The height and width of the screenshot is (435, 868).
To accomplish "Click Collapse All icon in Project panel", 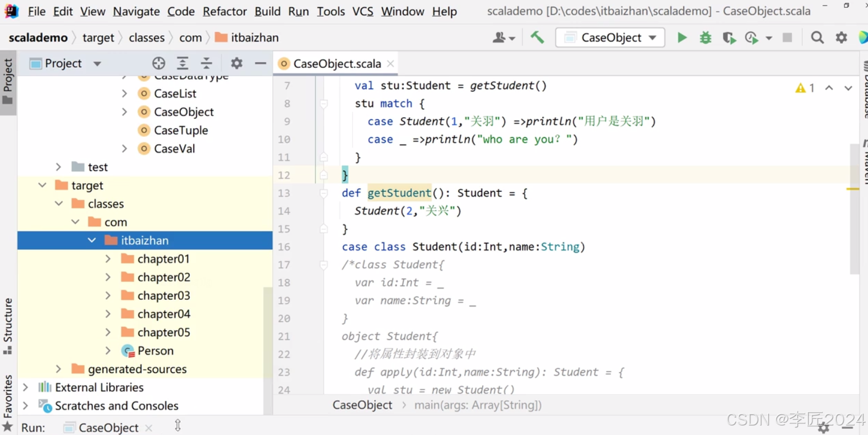I will pyautogui.click(x=207, y=63).
